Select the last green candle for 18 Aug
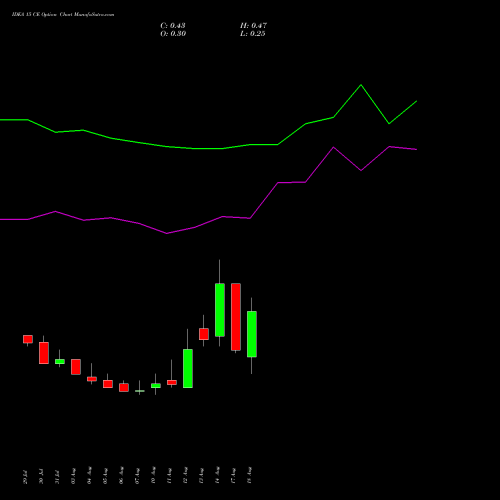This screenshot has width=500, height=500. click(252, 334)
